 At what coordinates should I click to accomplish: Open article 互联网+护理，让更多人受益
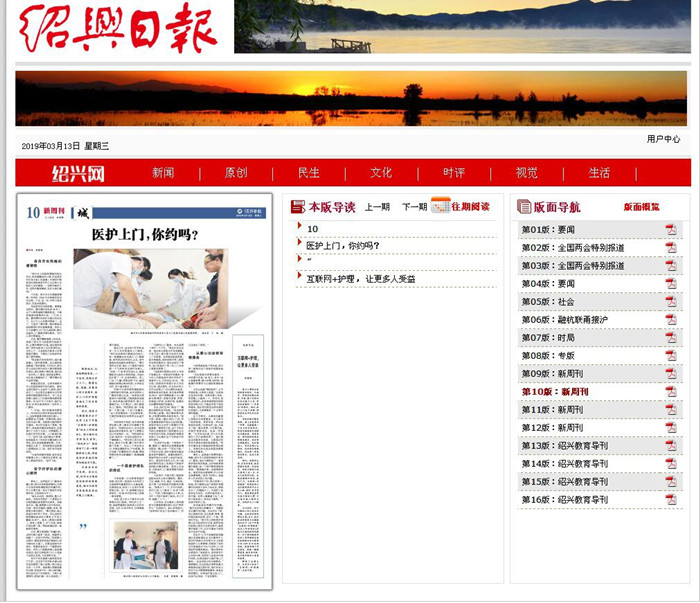point(360,279)
